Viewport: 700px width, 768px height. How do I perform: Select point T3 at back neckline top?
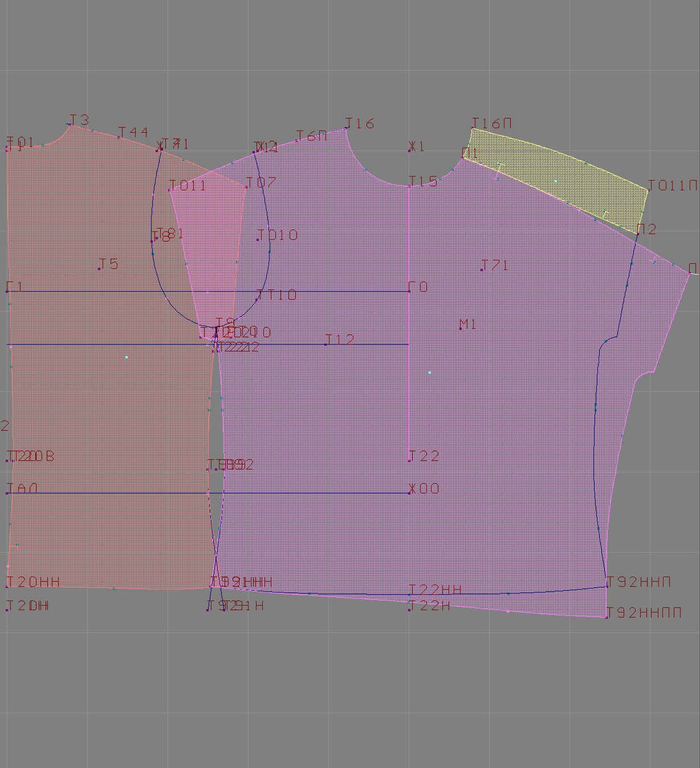70,124
